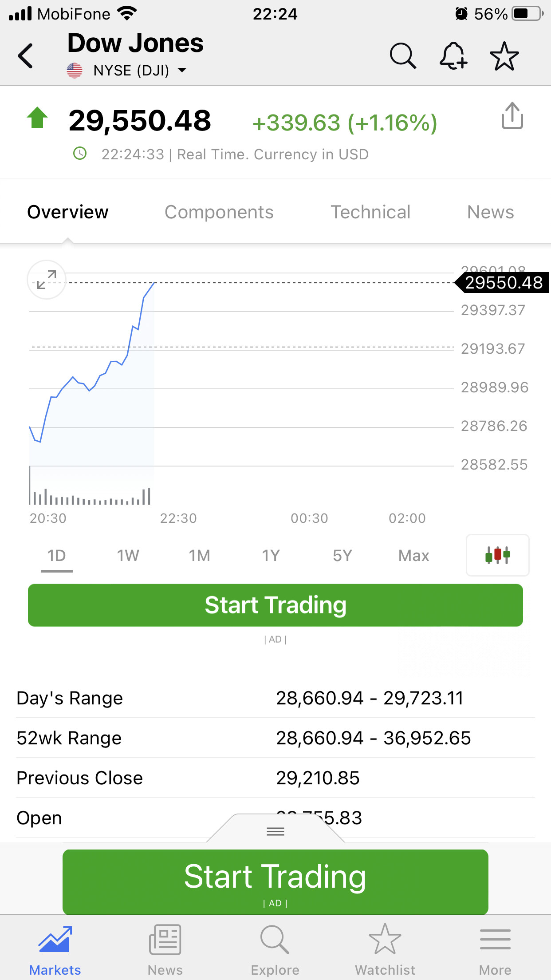551x980 pixels.
Task: Click the 29550.48 price marker on chart
Action: tap(503, 283)
